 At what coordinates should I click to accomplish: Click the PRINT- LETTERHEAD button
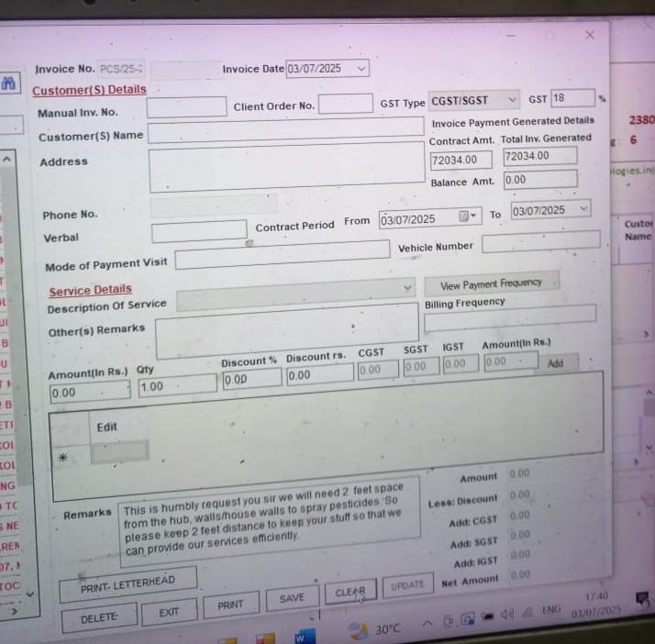point(128,584)
